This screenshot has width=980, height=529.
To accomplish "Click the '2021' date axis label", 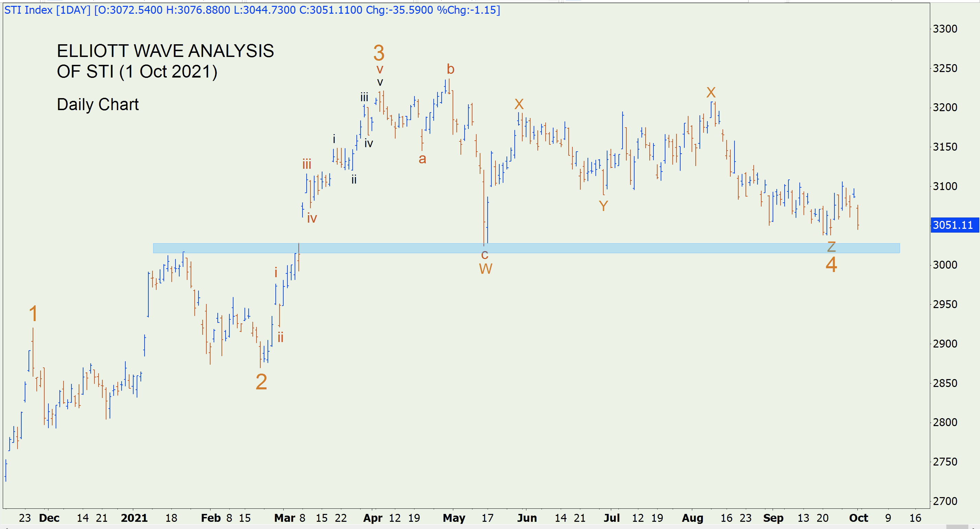I will click(x=134, y=518).
